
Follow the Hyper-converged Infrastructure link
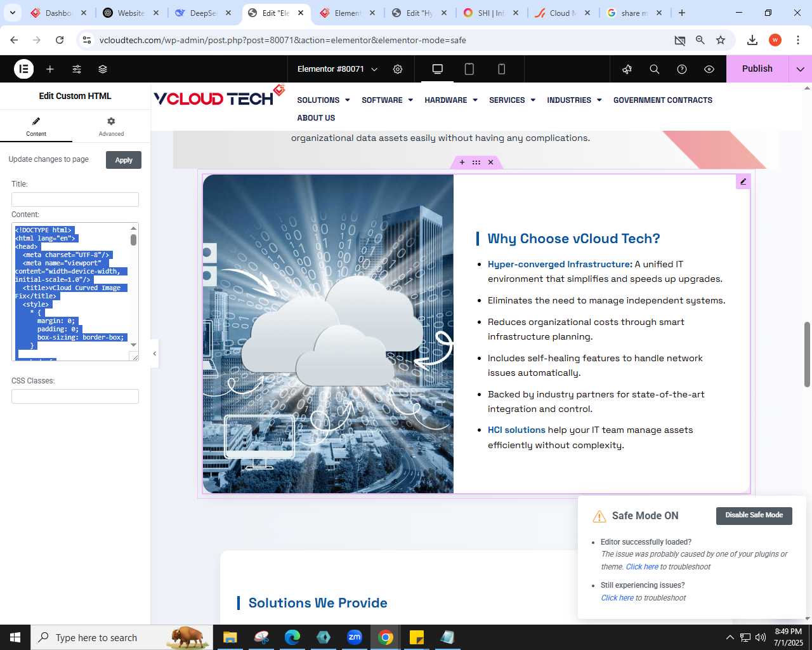tap(560, 264)
